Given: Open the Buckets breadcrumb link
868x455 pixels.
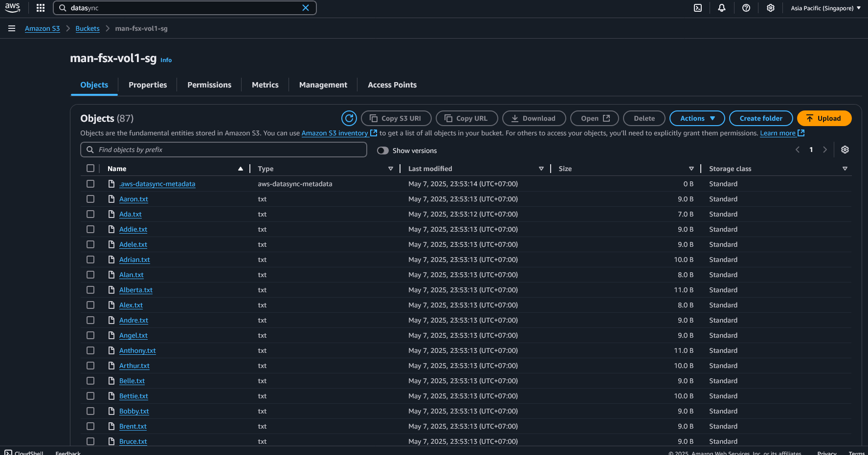Looking at the screenshot, I should coord(88,28).
